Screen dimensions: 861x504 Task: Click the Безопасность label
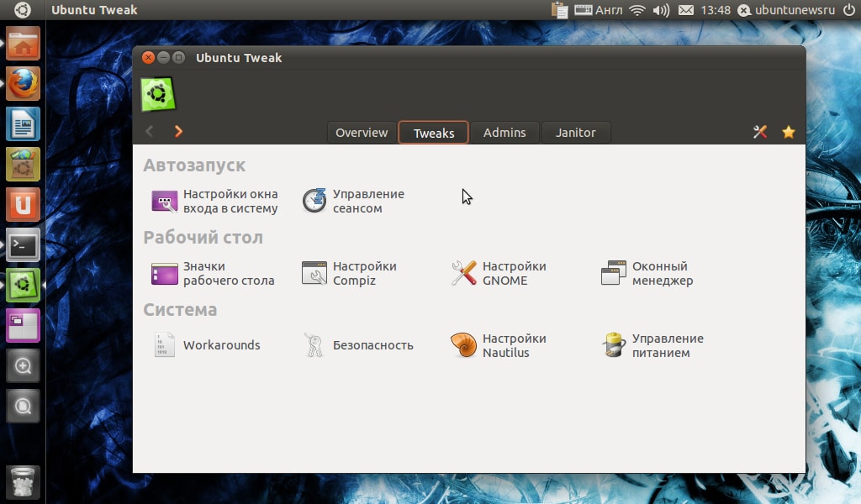pyautogui.click(x=372, y=345)
